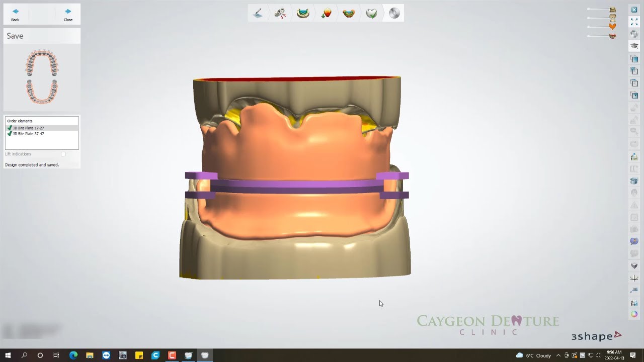
Task: Adjust upper jaw model visibility slider
Action: 602,10
